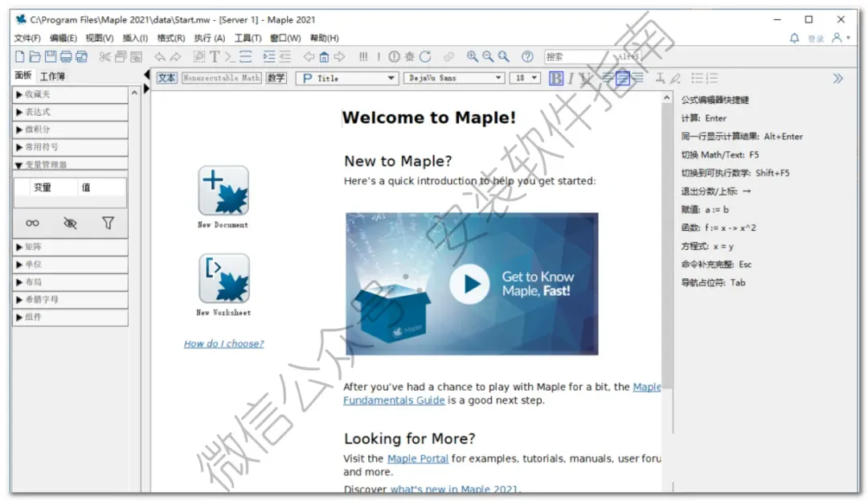The height and width of the screenshot is (501, 868).
Task: Cut selection with the scissors icon
Action: pos(104,56)
